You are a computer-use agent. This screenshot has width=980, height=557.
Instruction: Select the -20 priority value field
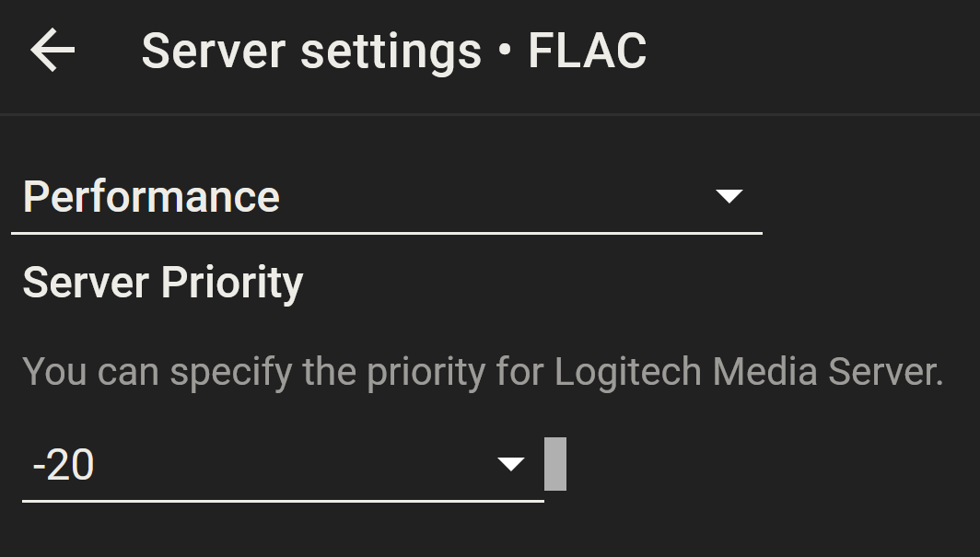coord(64,466)
